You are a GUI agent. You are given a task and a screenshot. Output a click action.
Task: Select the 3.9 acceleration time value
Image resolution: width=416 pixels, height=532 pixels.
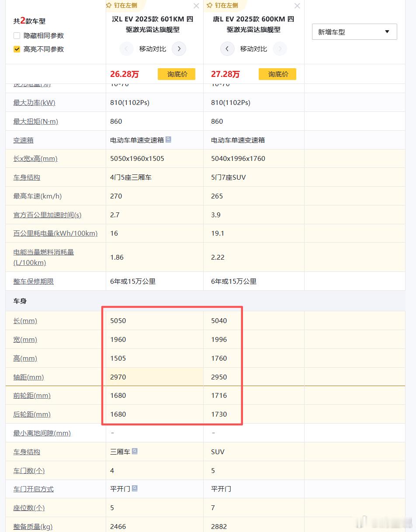[216, 215]
